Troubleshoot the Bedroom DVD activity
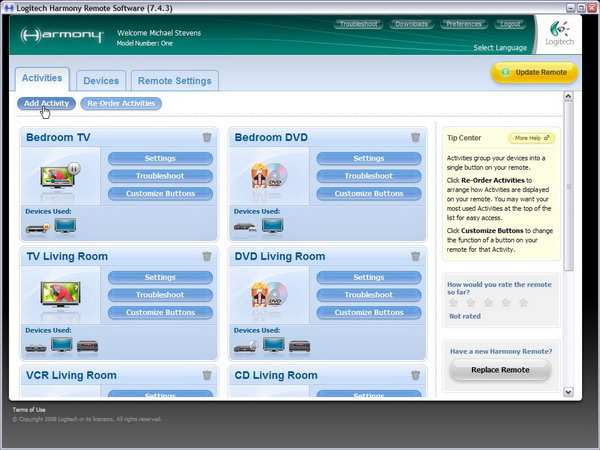 369,176
